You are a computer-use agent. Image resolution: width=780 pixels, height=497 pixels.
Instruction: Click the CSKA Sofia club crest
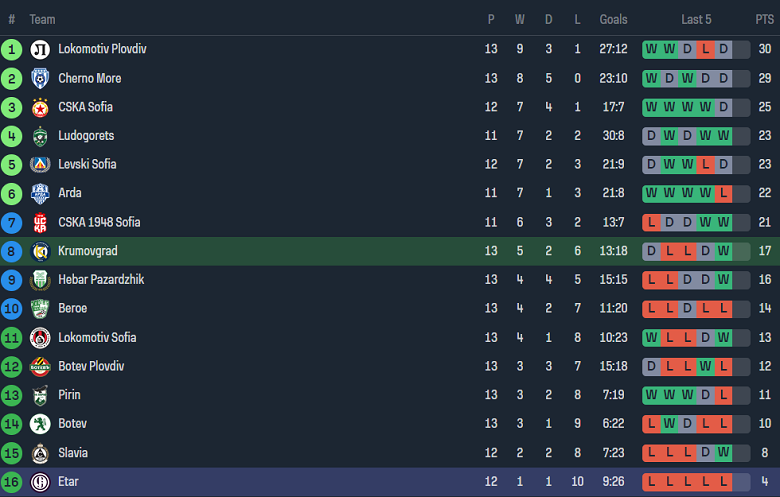40,107
